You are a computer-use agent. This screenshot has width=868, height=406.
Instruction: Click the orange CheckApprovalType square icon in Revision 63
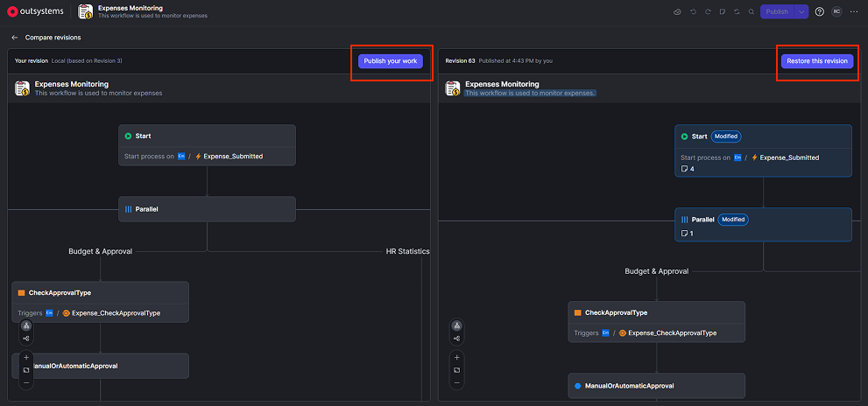click(x=578, y=313)
